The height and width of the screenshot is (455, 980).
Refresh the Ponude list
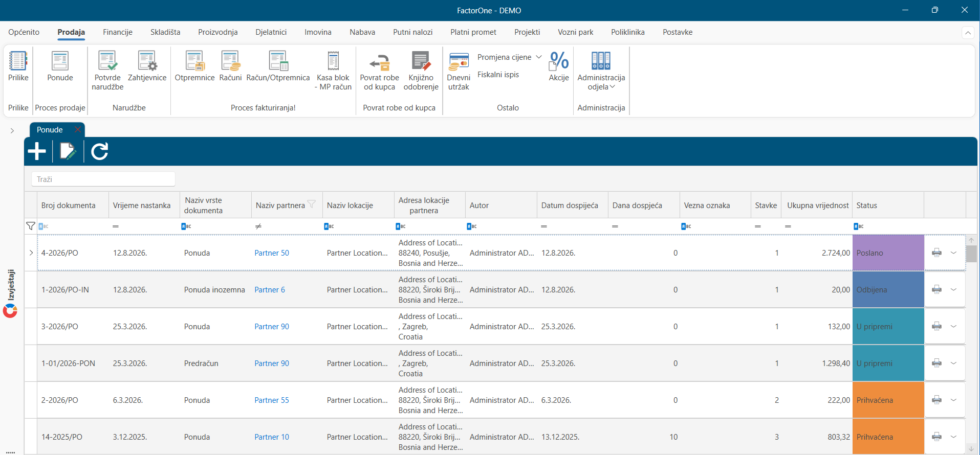(100, 151)
